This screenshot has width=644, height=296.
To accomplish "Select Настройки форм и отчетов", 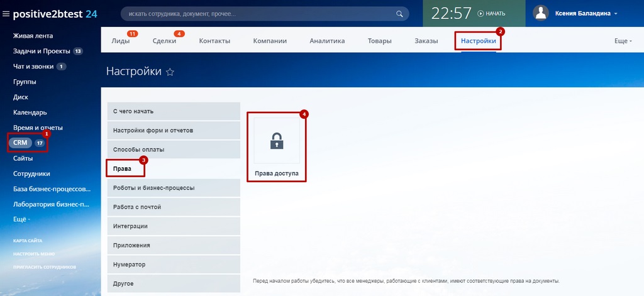I will [174, 130].
